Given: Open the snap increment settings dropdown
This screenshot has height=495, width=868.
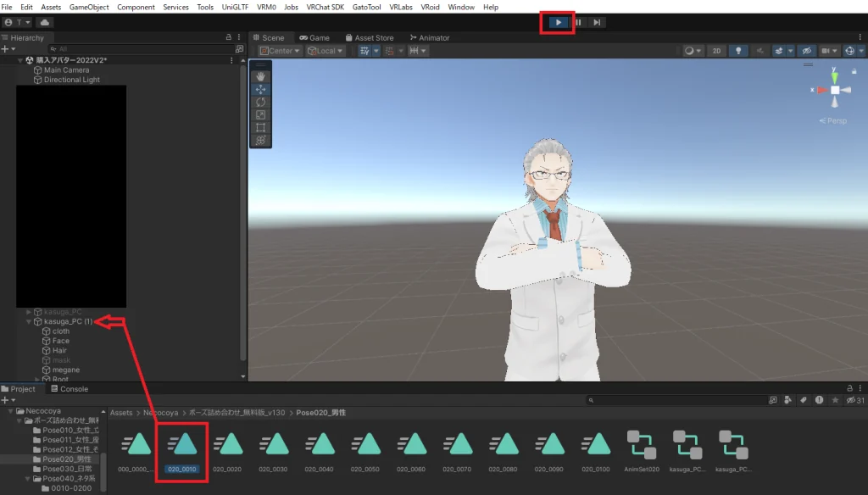Looking at the screenshot, I should tap(417, 50).
